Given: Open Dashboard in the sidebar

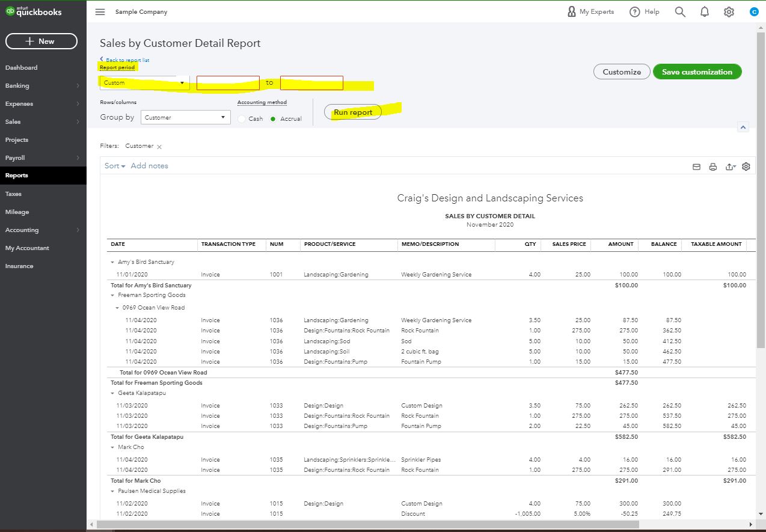Looking at the screenshot, I should point(22,67).
